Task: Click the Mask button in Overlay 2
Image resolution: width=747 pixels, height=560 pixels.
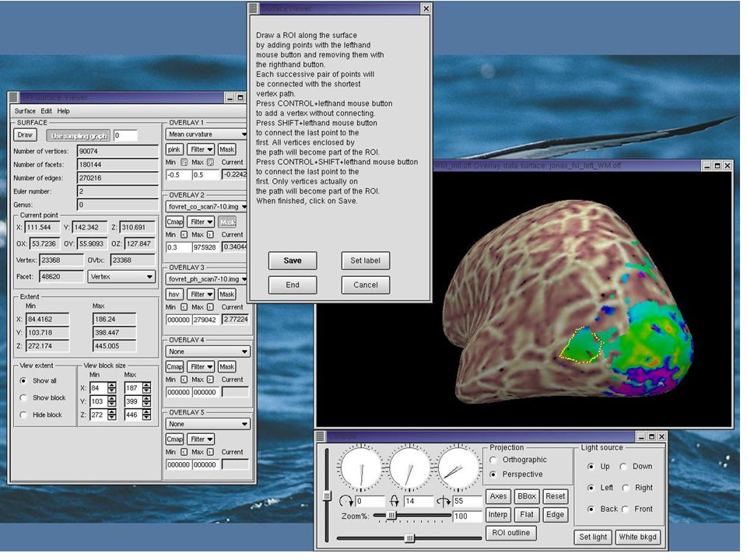Action: point(227,222)
